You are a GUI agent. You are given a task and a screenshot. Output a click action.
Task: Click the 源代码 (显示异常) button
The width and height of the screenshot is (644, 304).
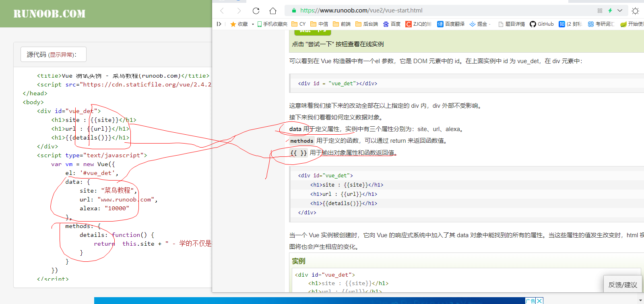pyautogui.click(x=54, y=54)
